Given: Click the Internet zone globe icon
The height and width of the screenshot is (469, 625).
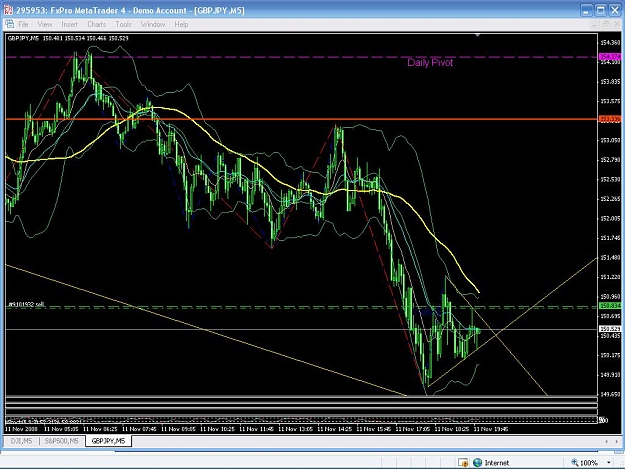Looking at the screenshot, I should (478, 462).
